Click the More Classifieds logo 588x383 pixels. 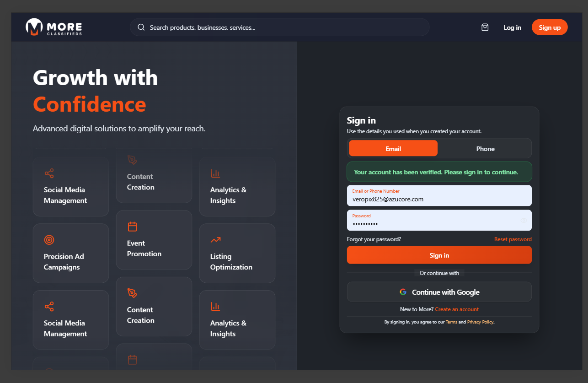click(x=54, y=27)
